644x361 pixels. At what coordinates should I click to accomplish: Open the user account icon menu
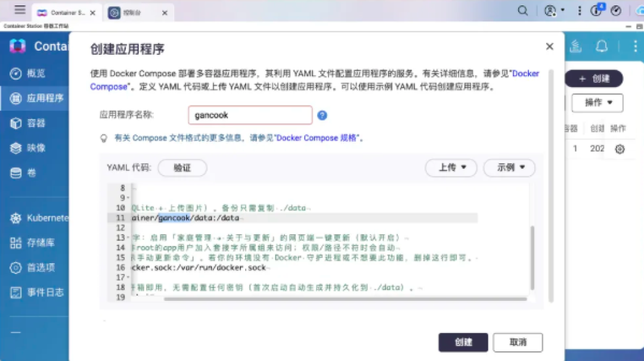550,11
